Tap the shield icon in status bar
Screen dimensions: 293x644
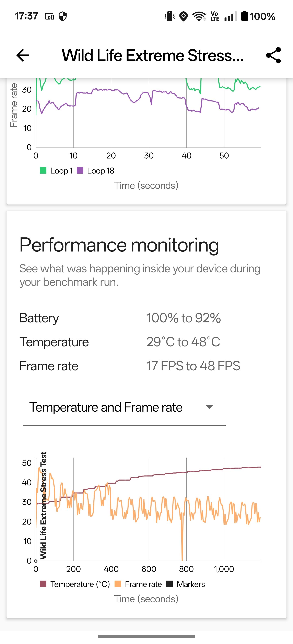coord(62,16)
